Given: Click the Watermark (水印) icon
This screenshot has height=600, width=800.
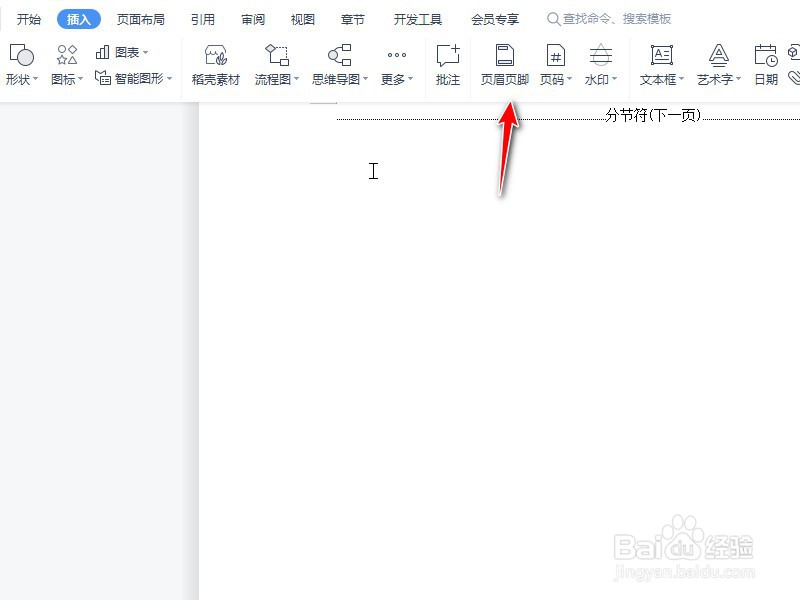Looking at the screenshot, I should tap(601, 55).
